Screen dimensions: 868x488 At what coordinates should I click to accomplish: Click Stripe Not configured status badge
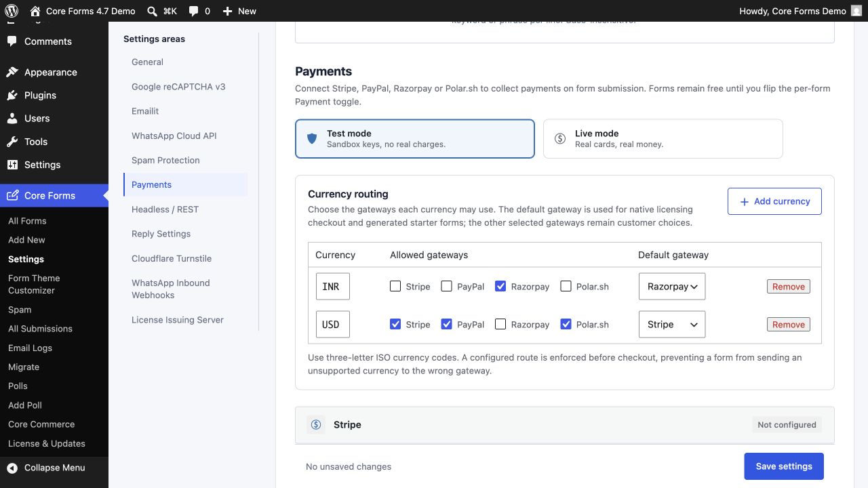click(x=787, y=425)
